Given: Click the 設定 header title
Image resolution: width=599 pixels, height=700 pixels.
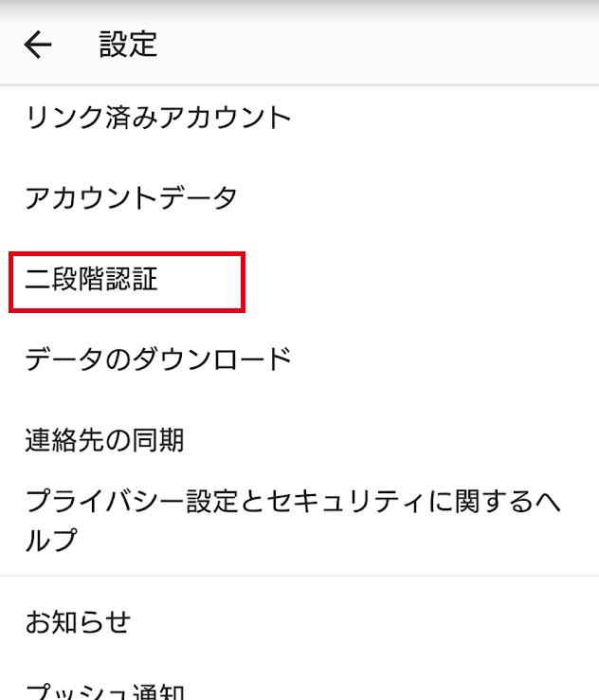Looking at the screenshot, I should [128, 45].
